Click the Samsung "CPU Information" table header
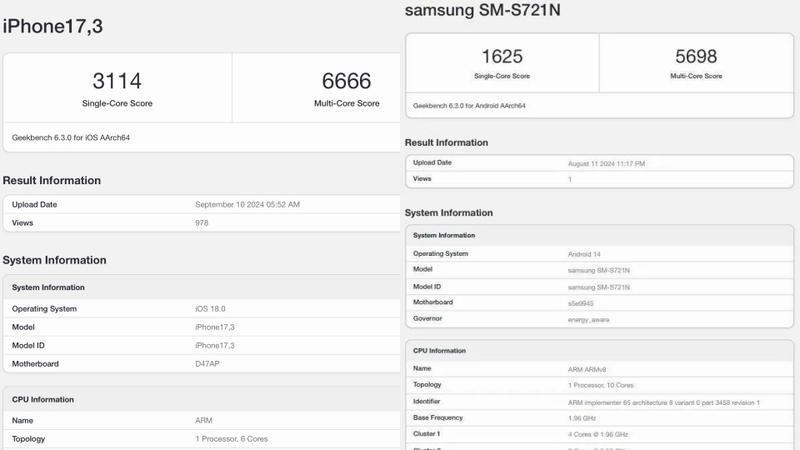800x450 pixels. (x=439, y=351)
